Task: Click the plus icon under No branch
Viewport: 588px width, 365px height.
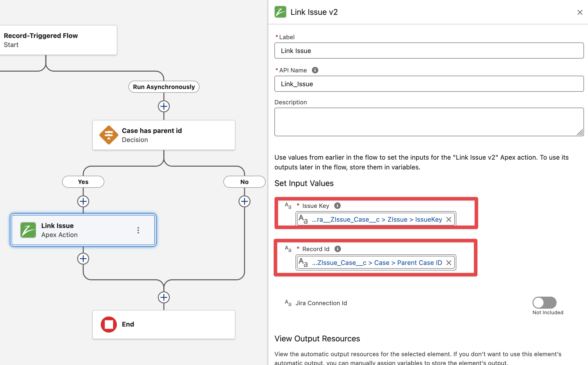Action: [244, 201]
